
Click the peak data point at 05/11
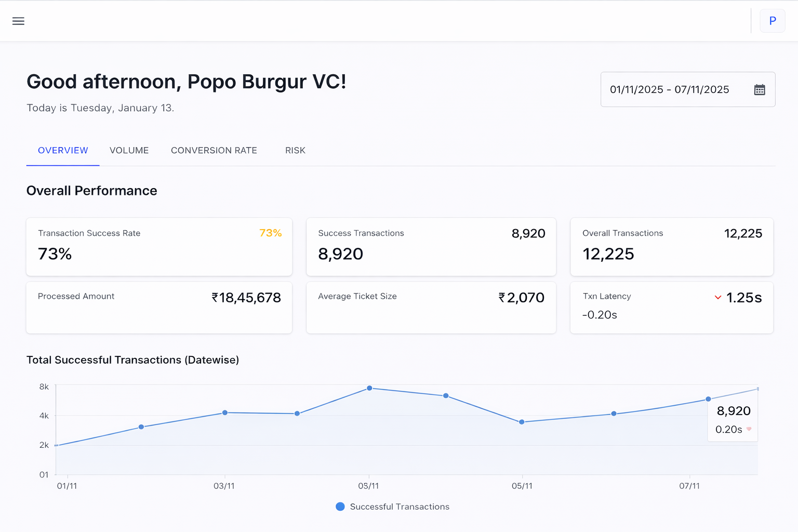point(369,388)
